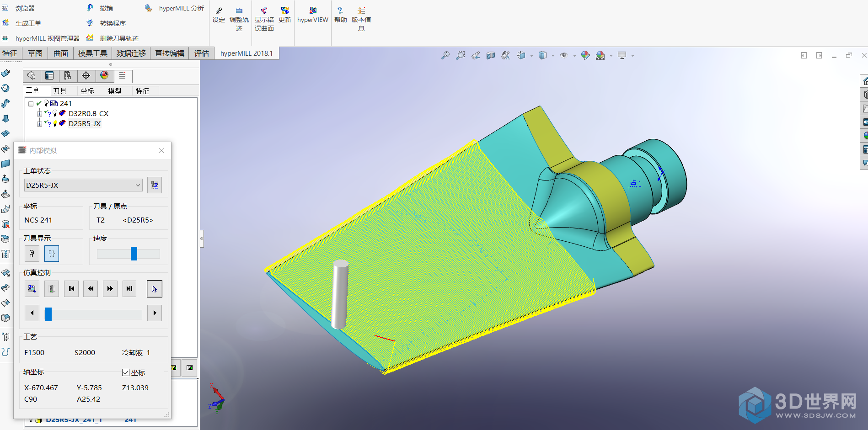This screenshot has height=430, width=868.
Task: Open the 直接编辑 ribbon tab
Action: click(x=170, y=53)
